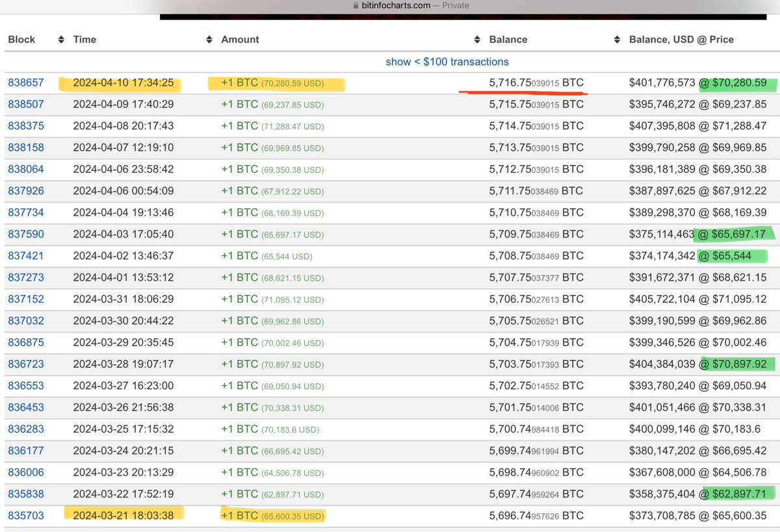
Task: Sort by Amount column arrows
Action: coord(477,40)
